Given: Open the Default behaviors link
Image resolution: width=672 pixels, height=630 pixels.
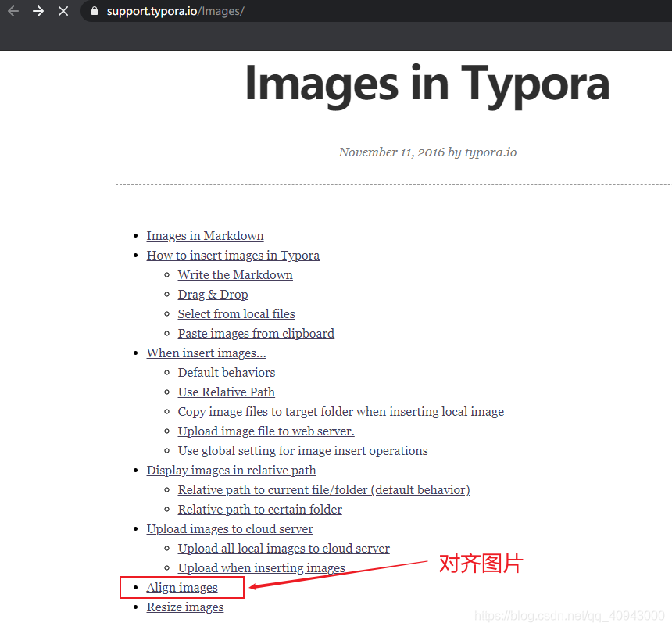Looking at the screenshot, I should click(x=227, y=372).
